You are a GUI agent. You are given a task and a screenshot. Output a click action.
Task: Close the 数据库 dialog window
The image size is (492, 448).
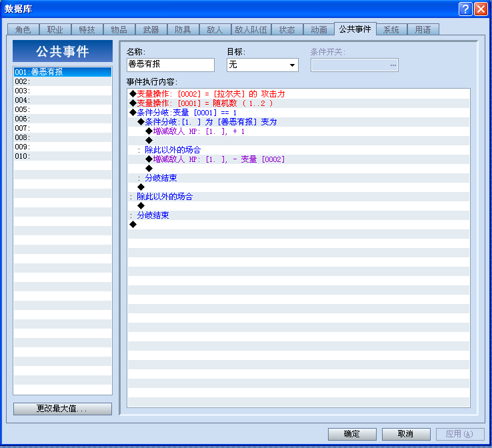click(481, 9)
